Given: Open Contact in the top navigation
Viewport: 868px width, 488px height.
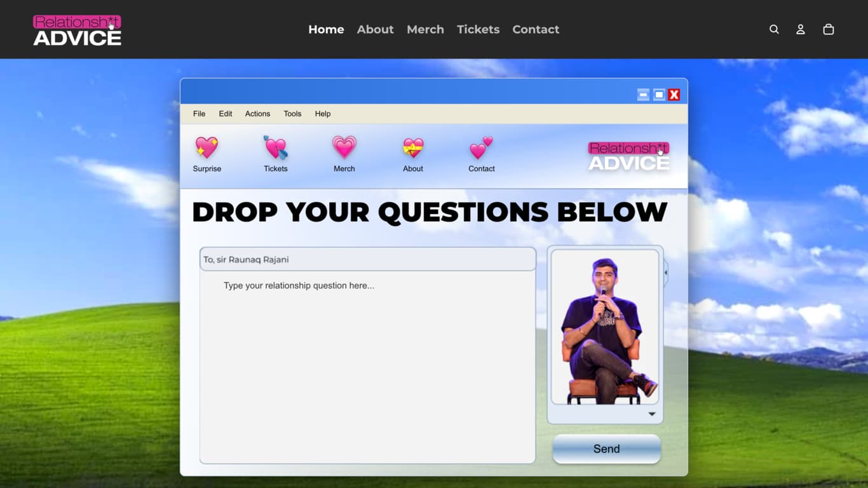Looking at the screenshot, I should [536, 29].
